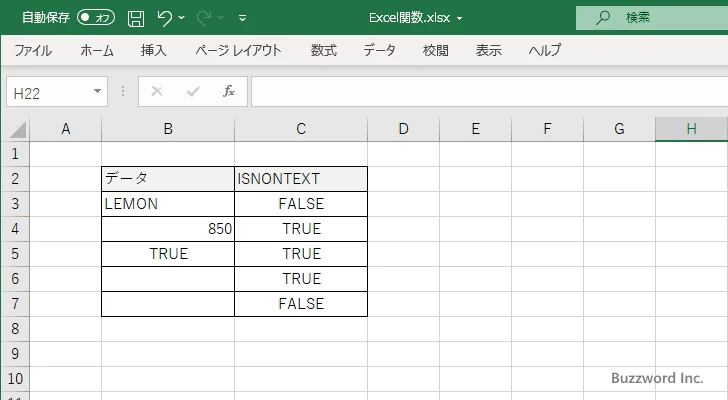Toggle the AutoSave (自動保存) switch
The height and width of the screenshot is (400, 728).
coord(96,18)
